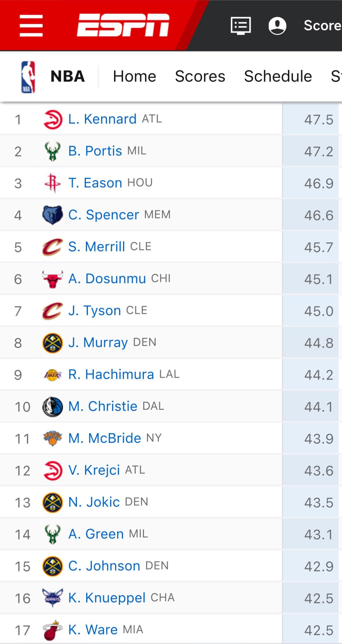
Task: Click the Hornets logo beside K. Knueppel
Action: coord(52,598)
